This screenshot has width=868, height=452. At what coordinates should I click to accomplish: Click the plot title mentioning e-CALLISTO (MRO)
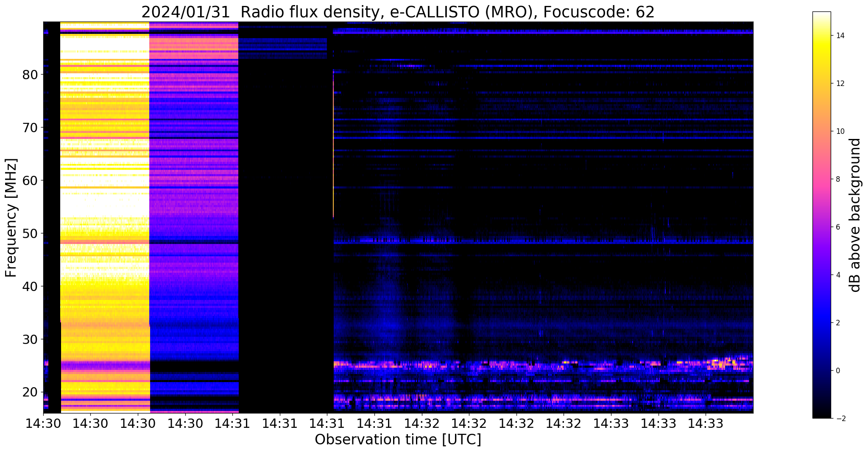[x=398, y=12]
